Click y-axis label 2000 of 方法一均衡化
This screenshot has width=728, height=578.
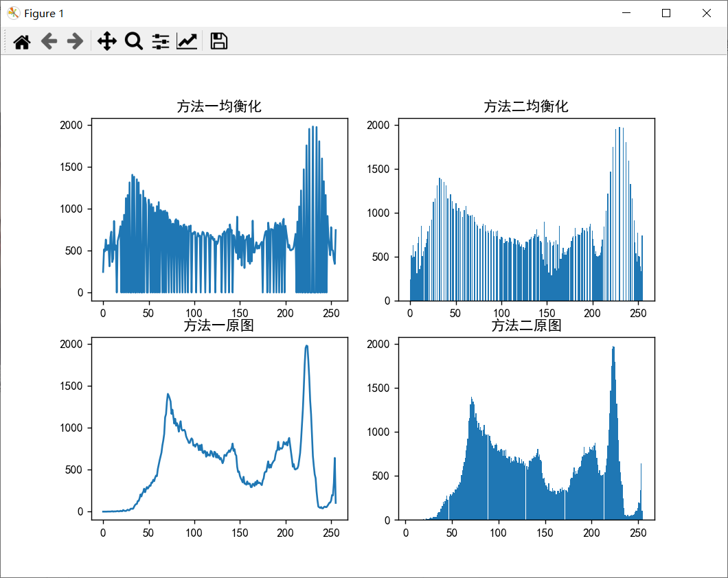[71, 125]
